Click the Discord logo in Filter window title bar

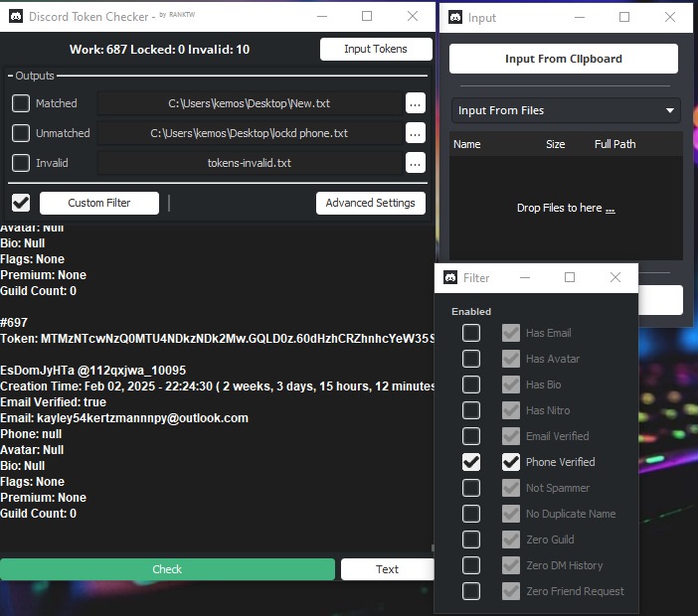[450, 277]
